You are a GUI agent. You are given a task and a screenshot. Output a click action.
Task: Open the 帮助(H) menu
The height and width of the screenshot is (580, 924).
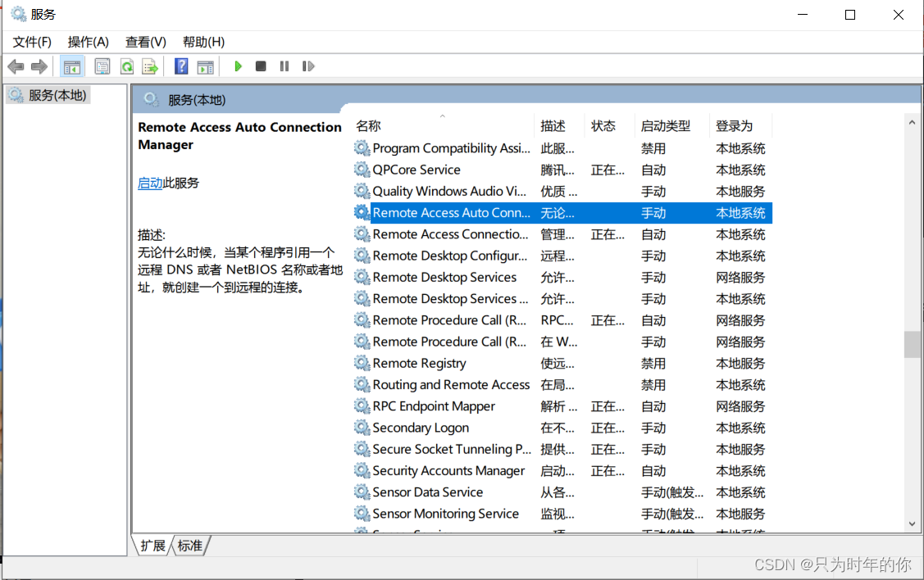point(203,42)
